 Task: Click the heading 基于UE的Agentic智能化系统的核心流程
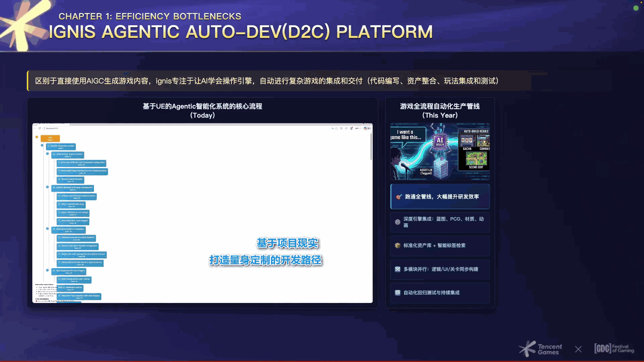click(x=202, y=106)
